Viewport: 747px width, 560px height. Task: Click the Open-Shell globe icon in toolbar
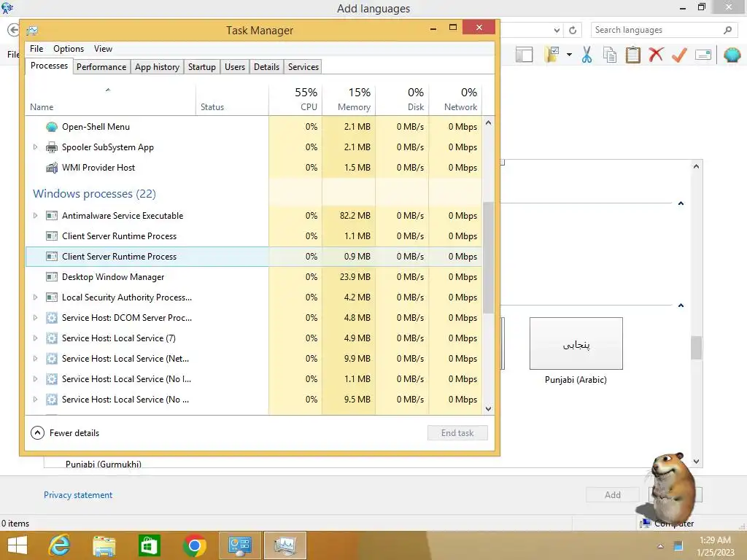point(732,55)
